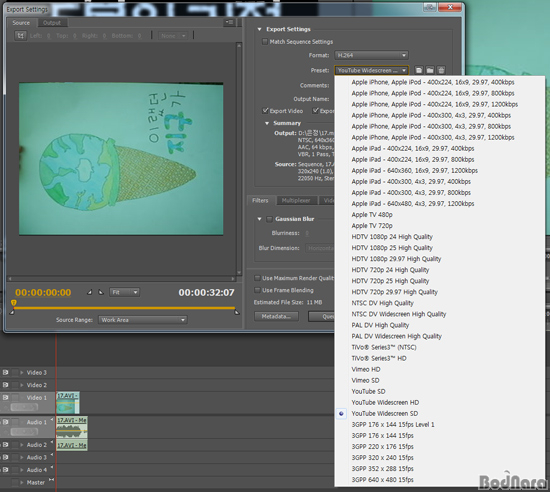
Task: Toggle Audio 2 track speaker output
Action: (5, 445)
